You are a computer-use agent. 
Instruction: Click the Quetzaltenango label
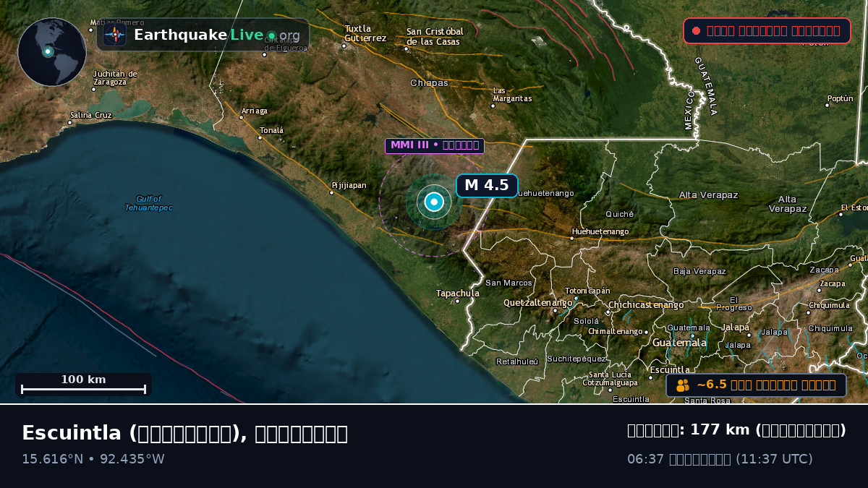[x=537, y=302]
